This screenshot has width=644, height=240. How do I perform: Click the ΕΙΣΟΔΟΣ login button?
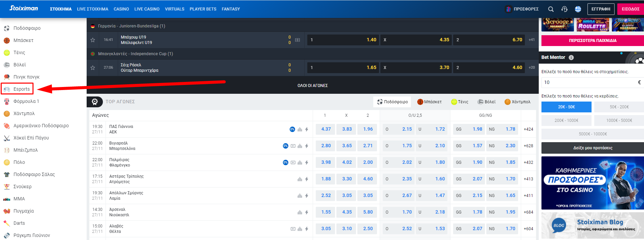tap(630, 9)
